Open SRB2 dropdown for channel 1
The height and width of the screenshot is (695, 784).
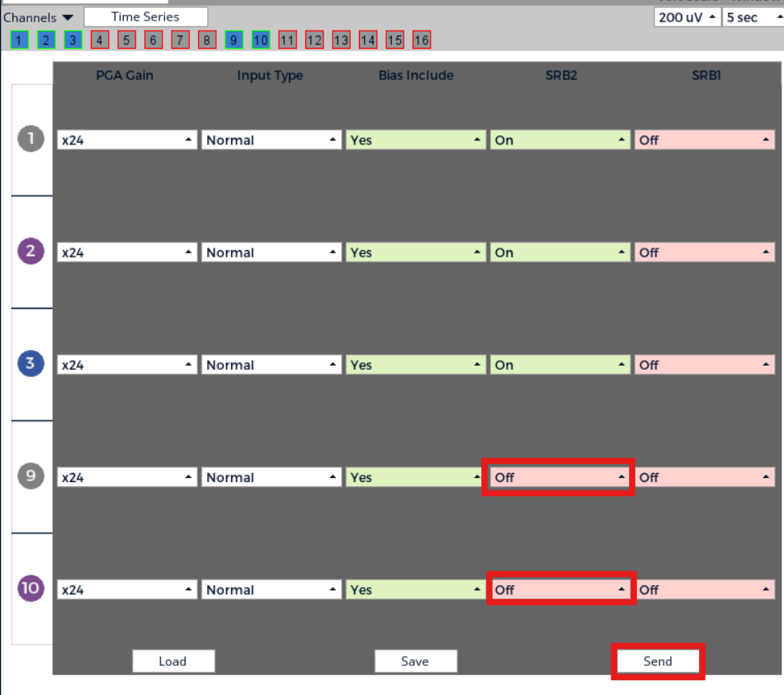[x=560, y=140]
